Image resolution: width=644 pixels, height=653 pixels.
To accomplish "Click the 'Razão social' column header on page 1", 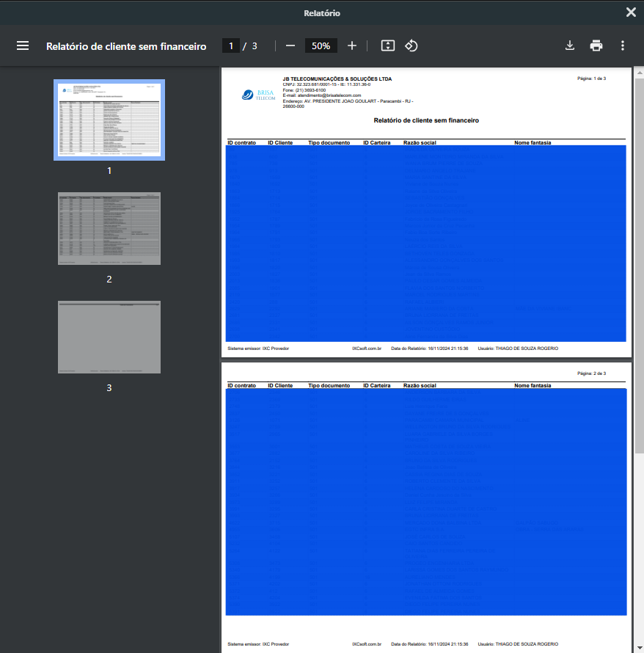I will click(420, 142).
